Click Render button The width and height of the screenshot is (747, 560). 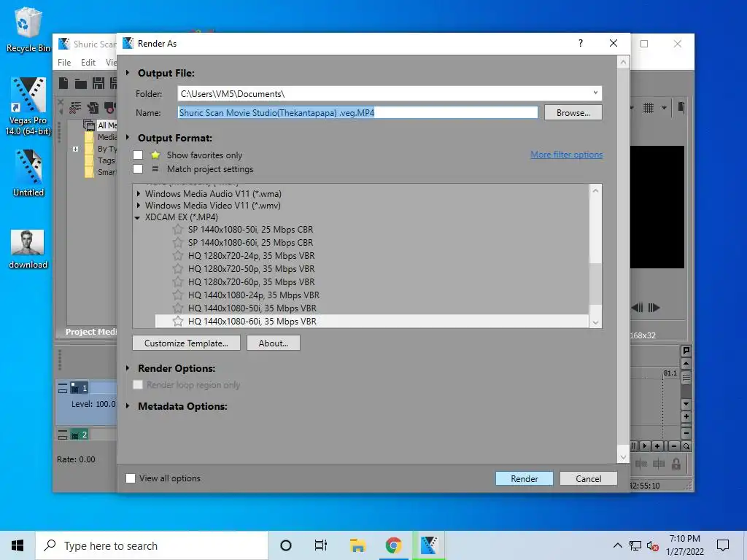(x=524, y=478)
